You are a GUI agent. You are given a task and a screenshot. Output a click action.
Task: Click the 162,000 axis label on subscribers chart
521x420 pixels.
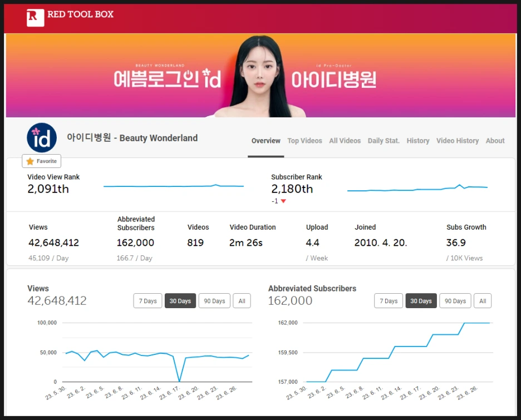(288, 323)
